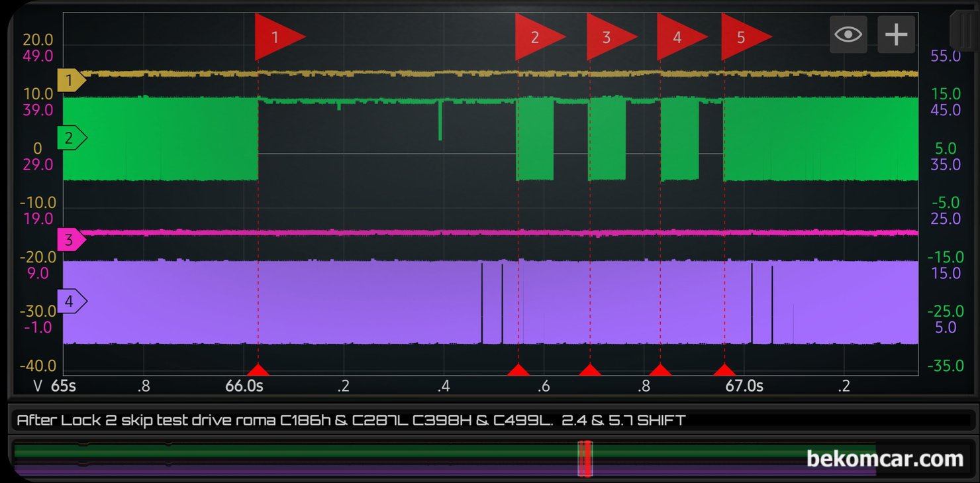Click red cursor flag 1
This screenshot has width=980, height=483.
click(x=279, y=37)
